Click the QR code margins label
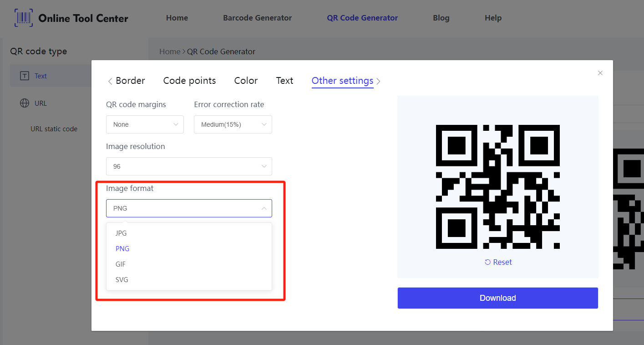Screen dimensions: 644x345 coord(136,104)
